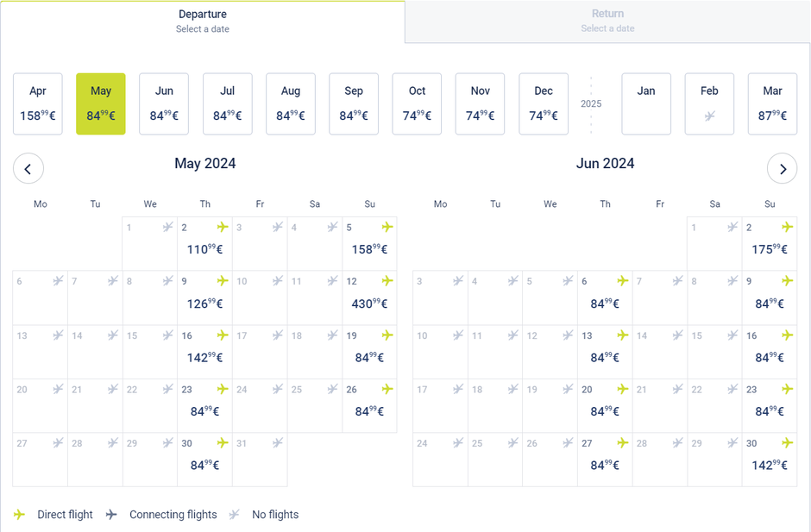The image size is (811, 532).
Task: Select the Apr month tile at 158.99 €
Action: pos(38,104)
